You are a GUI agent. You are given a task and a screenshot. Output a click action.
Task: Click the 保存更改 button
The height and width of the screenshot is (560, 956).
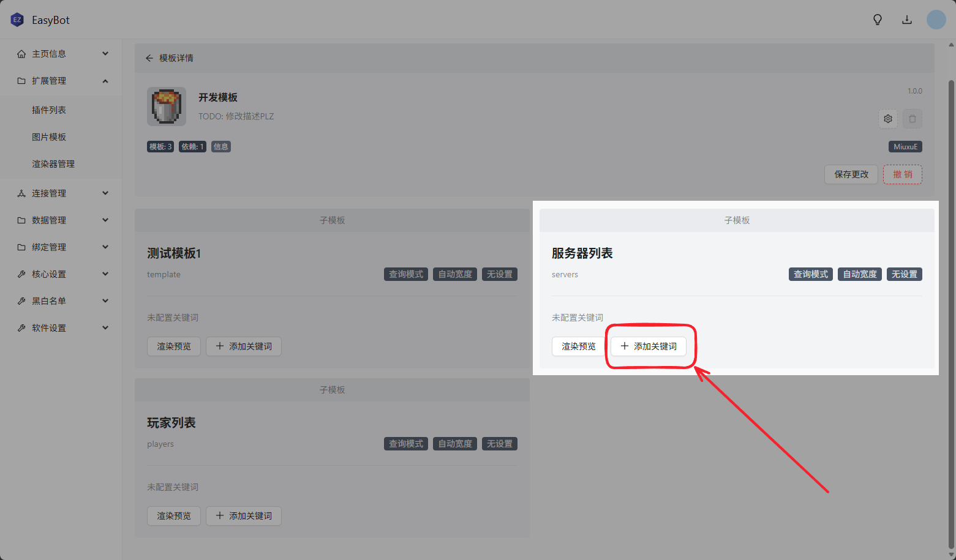click(851, 174)
